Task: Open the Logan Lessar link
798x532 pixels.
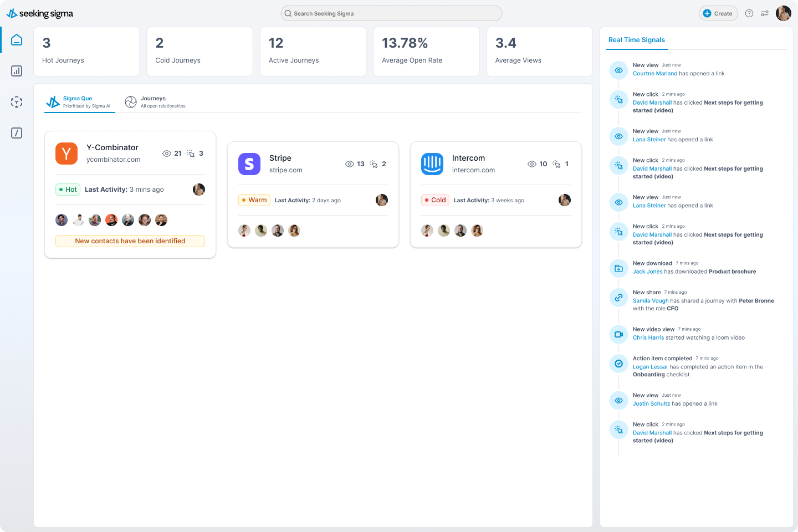Action: click(651, 367)
